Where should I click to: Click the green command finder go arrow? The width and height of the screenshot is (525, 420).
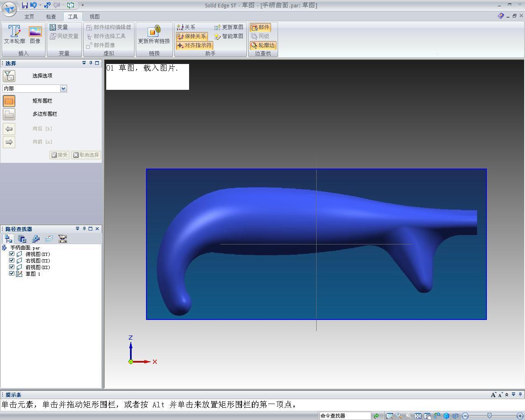click(376, 416)
